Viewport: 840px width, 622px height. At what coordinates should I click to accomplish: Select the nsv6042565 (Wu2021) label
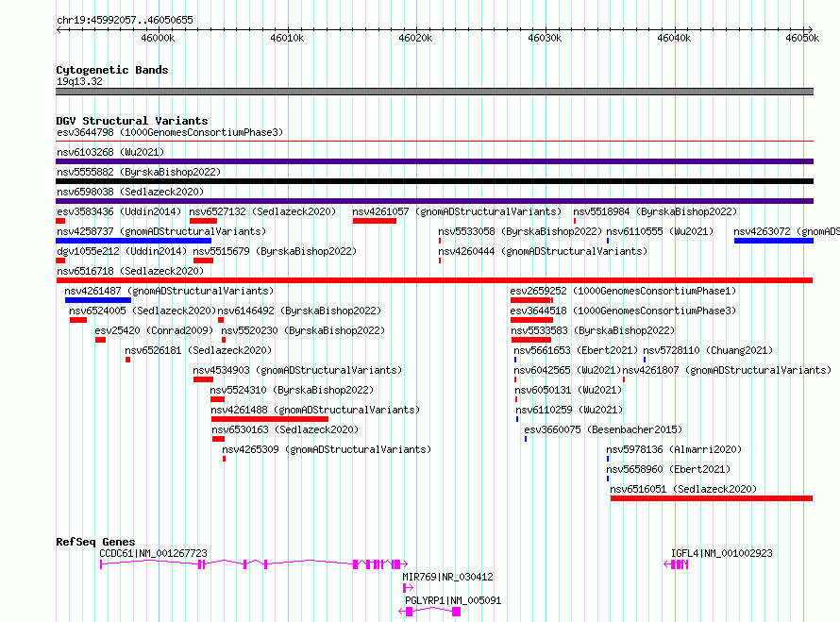tap(567, 370)
